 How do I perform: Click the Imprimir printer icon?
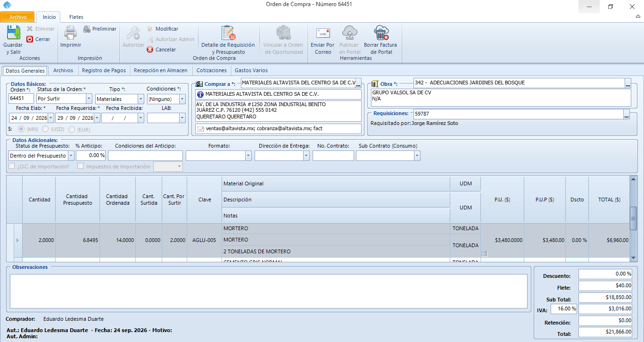pyautogui.click(x=71, y=33)
